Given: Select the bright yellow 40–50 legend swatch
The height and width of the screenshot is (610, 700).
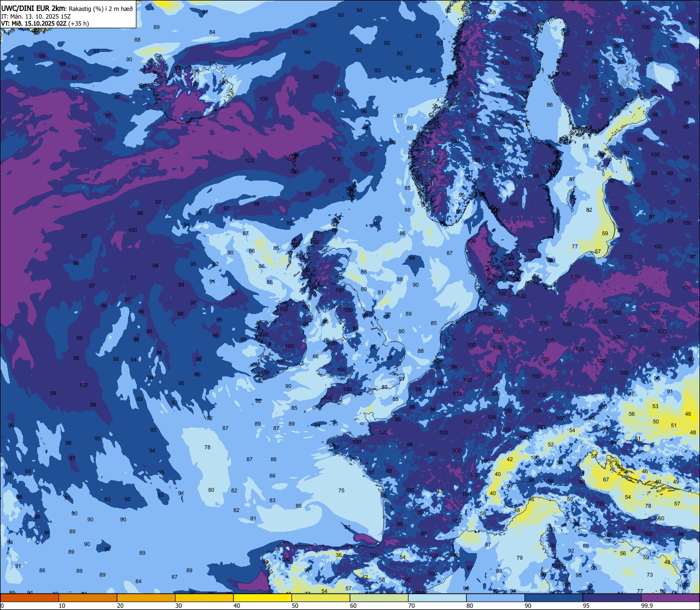Looking at the screenshot, I should [262, 597].
